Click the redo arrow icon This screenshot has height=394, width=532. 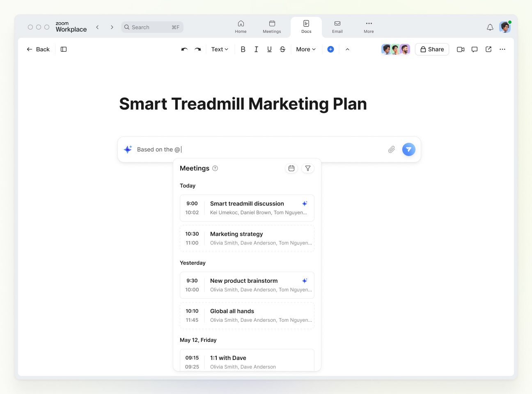pos(197,49)
